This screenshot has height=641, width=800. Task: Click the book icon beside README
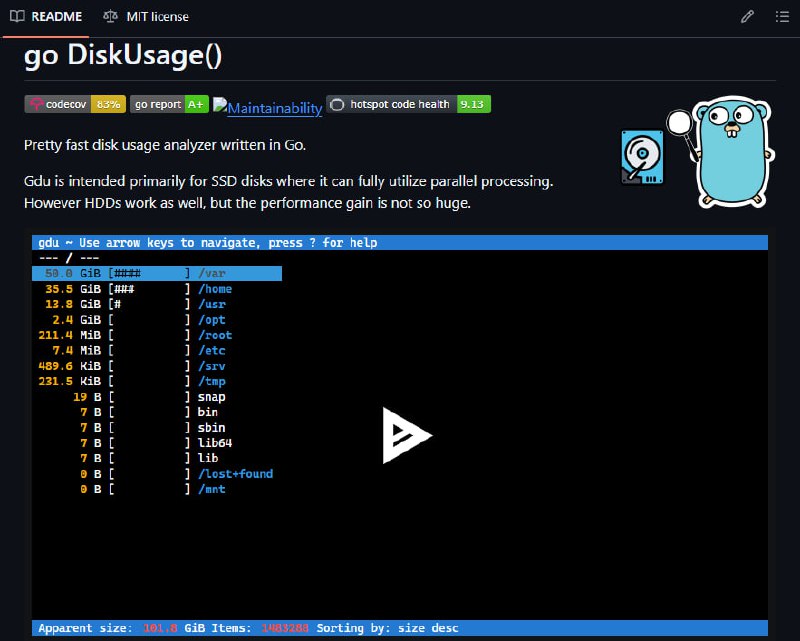[17, 16]
